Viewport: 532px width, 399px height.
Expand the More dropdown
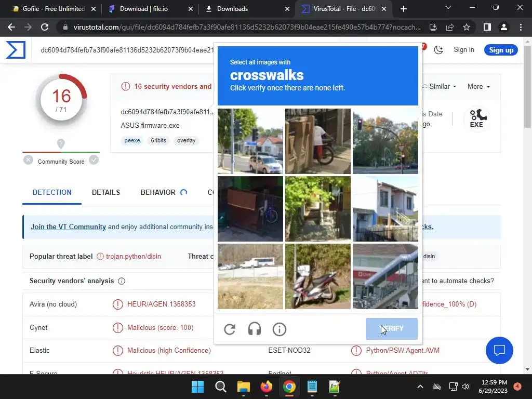click(478, 87)
